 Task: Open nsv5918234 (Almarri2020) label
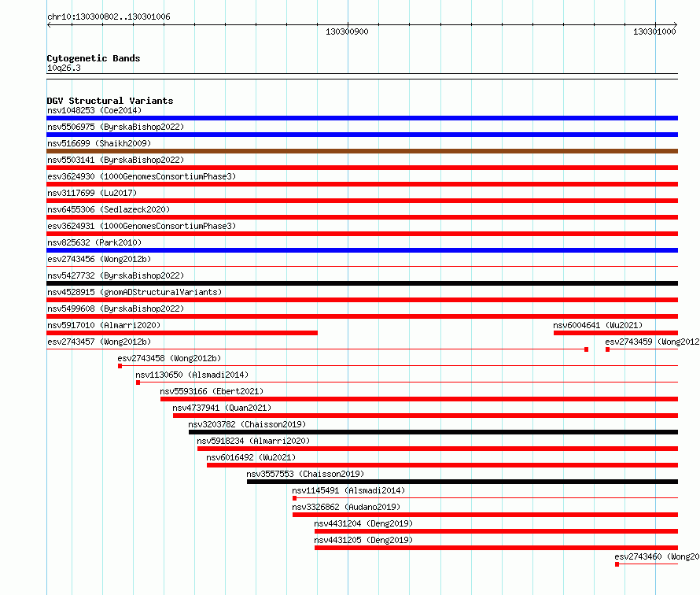point(253,441)
